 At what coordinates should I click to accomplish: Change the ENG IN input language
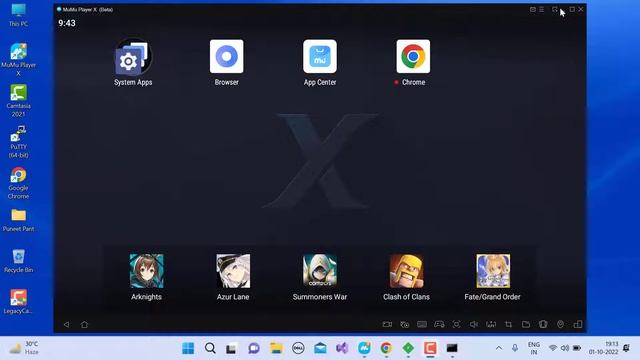point(533,348)
